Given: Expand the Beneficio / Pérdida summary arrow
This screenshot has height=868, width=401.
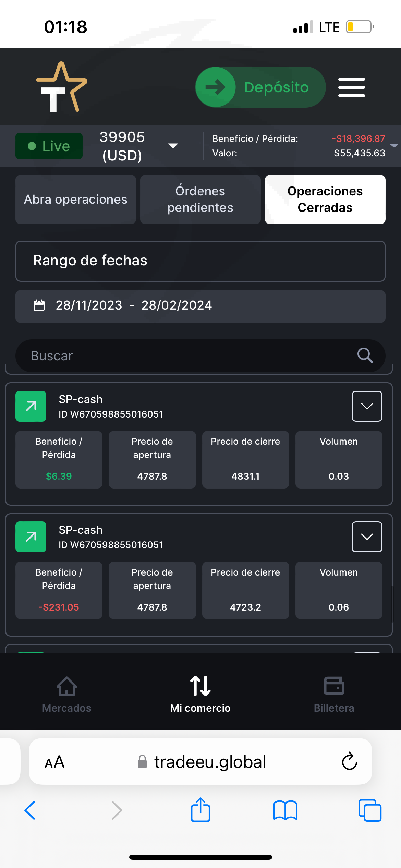Looking at the screenshot, I should click(x=394, y=146).
